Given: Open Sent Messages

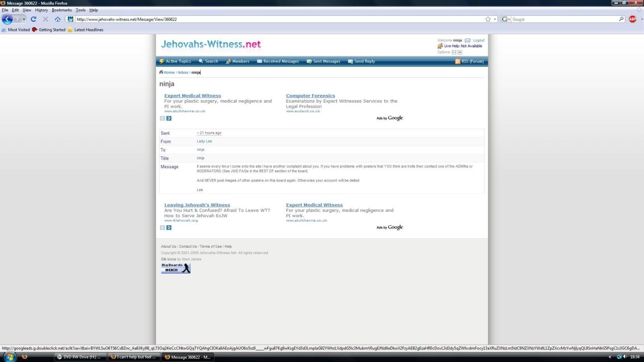Looking at the screenshot, I should click(x=324, y=61).
